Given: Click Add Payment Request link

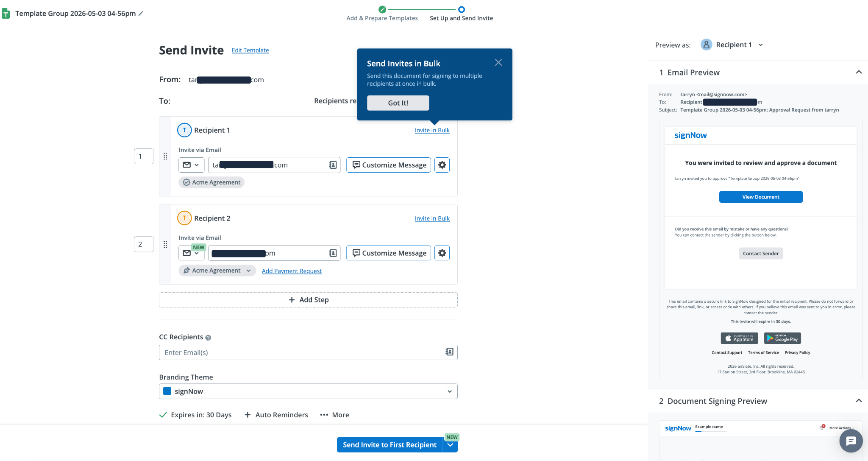Looking at the screenshot, I should pyautogui.click(x=292, y=271).
